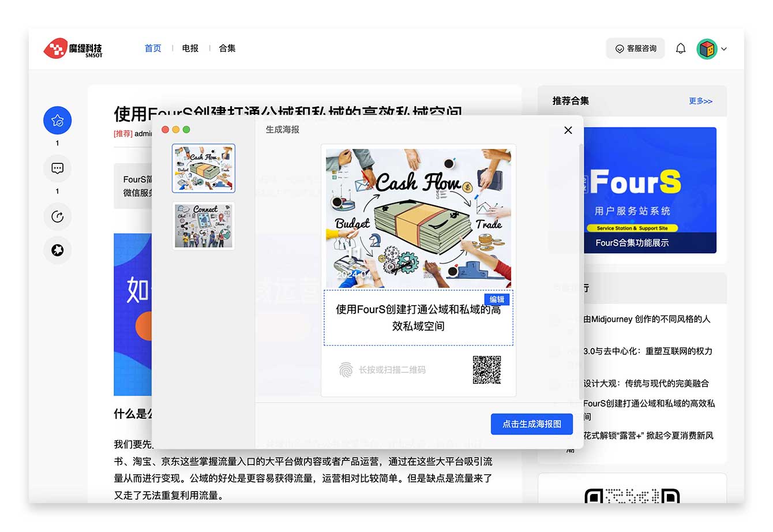This screenshot has height=532, width=773.
Task: Select the Cash Flow poster thumbnail
Action: coord(204,168)
